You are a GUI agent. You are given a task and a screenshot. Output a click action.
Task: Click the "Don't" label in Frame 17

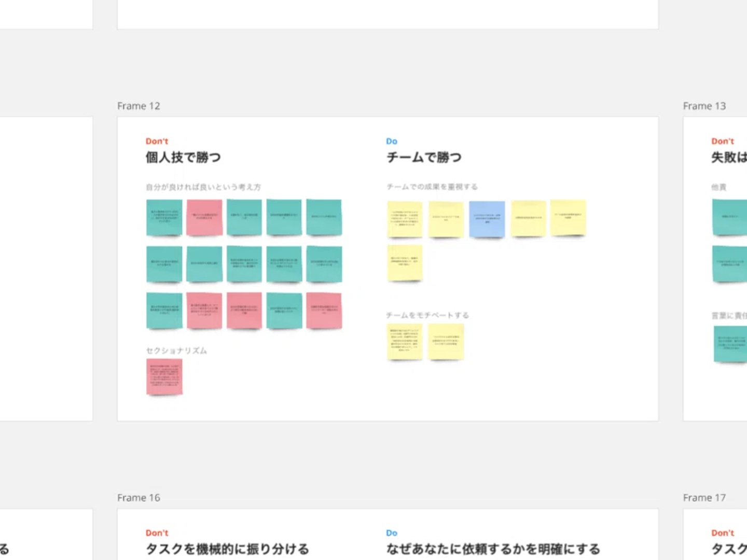point(723,533)
